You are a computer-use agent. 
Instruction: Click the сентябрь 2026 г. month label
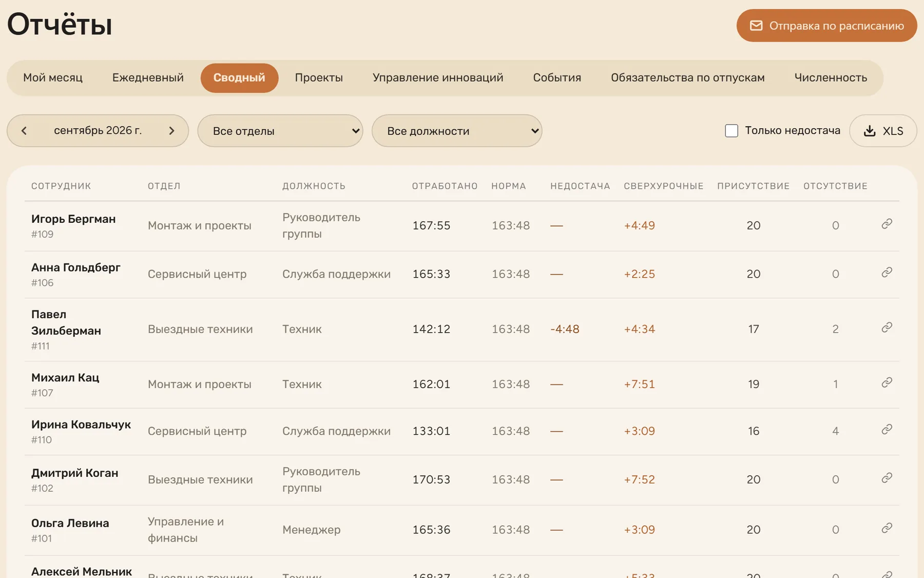(x=98, y=130)
